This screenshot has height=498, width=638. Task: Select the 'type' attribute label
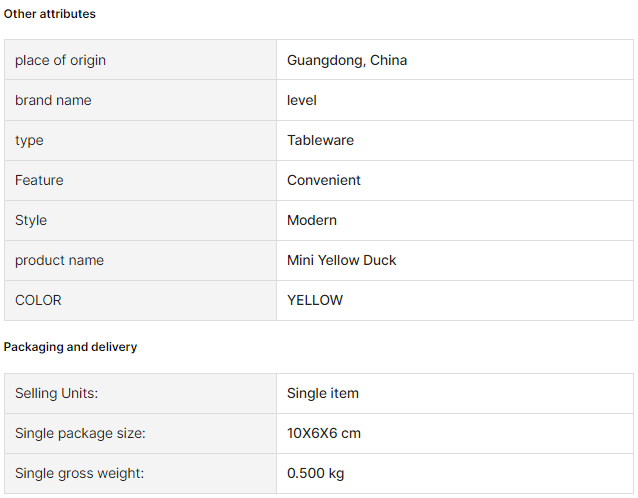29,140
